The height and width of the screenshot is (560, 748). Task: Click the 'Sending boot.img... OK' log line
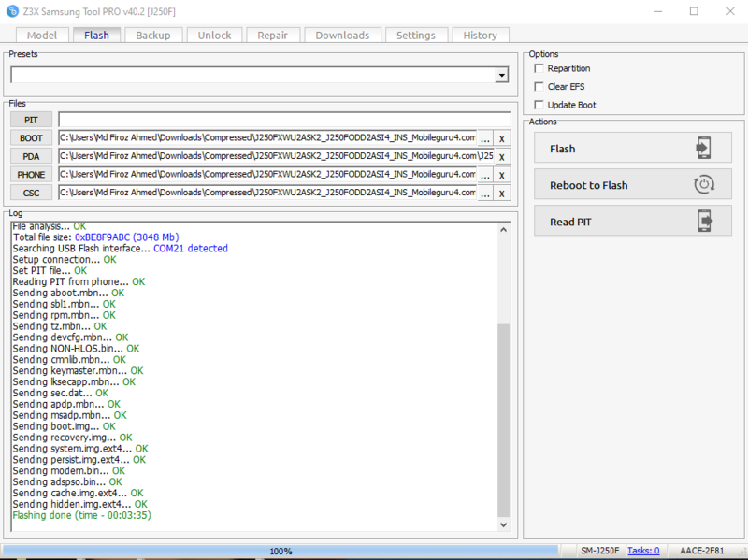pyautogui.click(x=64, y=426)
